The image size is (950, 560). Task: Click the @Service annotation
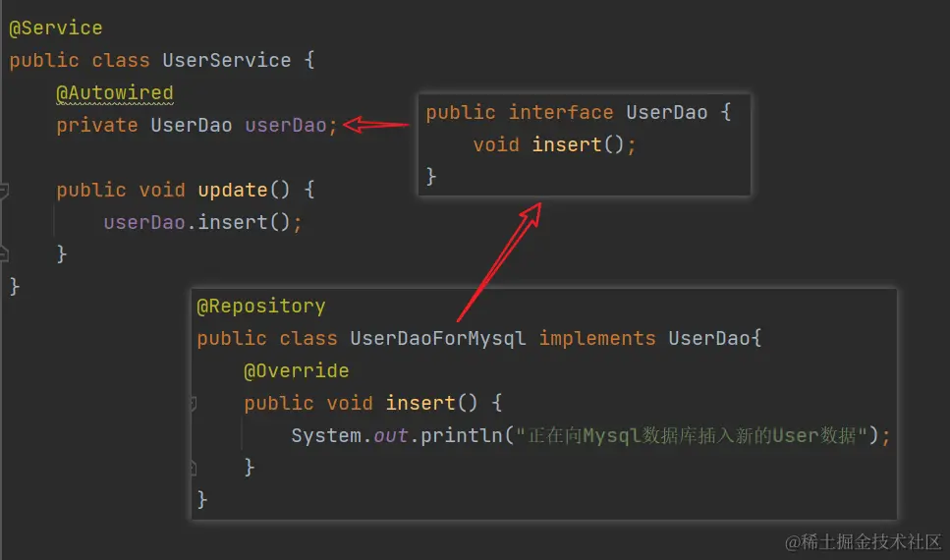tap(56, 28)
